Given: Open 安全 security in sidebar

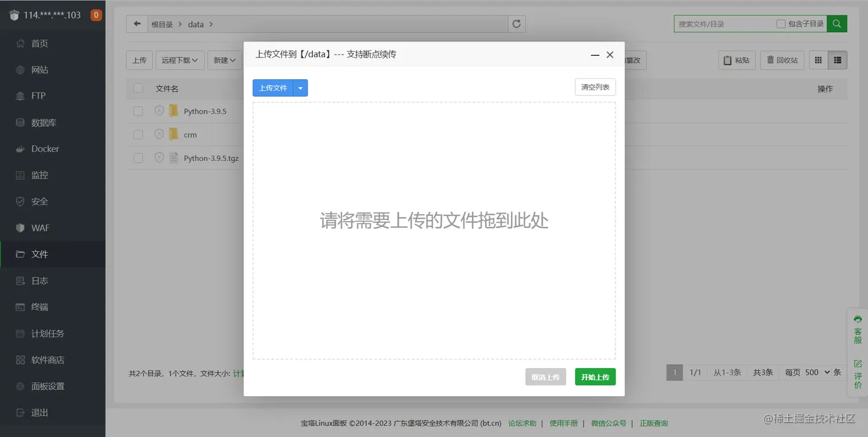Looking at the screenshot, I should coord(53,202).
